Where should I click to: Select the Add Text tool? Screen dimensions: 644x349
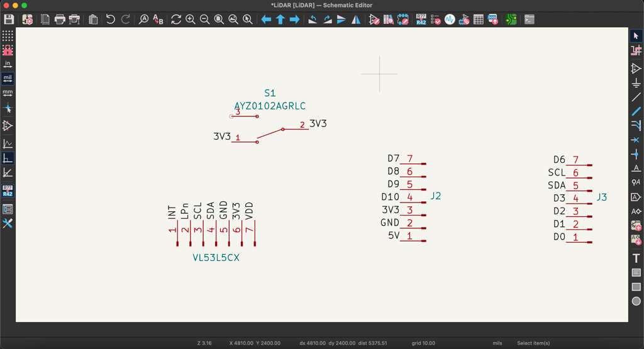pyautogui.click(x=636, y=258)
